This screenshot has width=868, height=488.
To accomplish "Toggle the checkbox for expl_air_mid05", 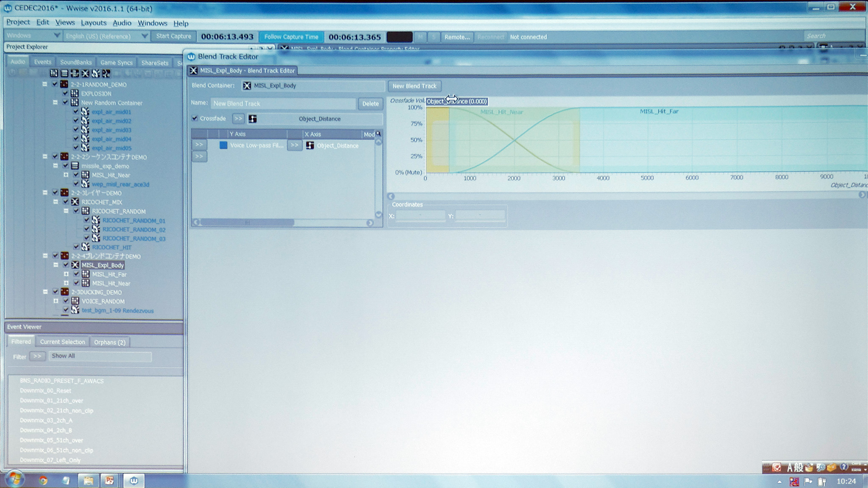I will 75,148.
